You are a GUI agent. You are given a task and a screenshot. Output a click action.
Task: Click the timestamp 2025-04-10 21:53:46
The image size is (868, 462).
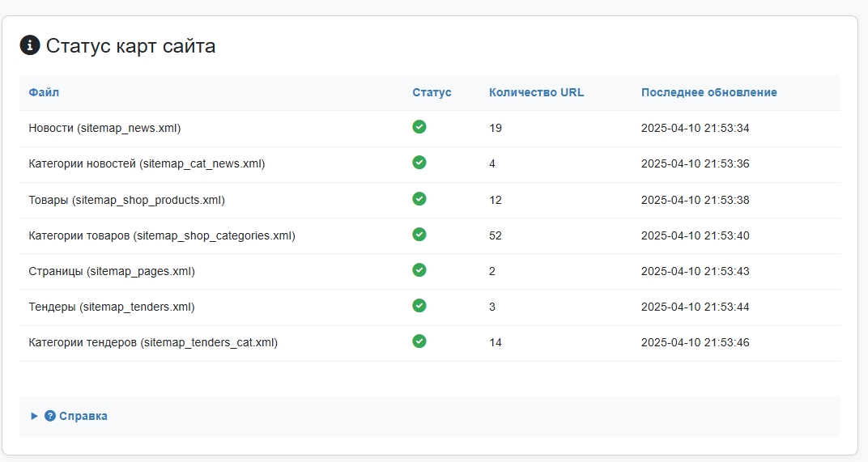(x=695, y=342)
